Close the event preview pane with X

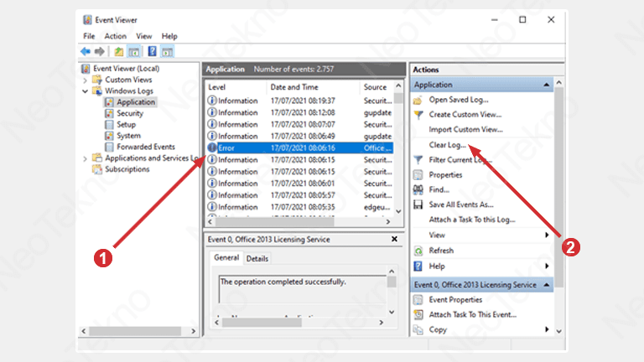[x=394, y=239]
